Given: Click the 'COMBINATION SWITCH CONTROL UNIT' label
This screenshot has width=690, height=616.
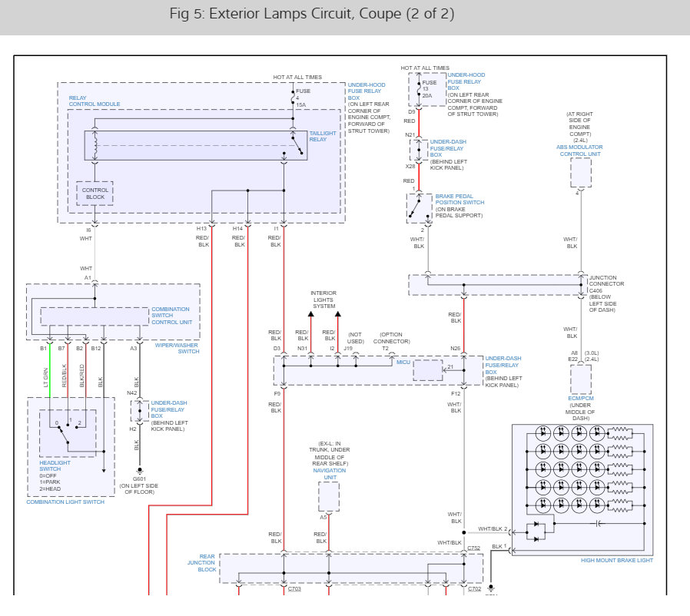Looking at the screenshot, I should point(171,316).
